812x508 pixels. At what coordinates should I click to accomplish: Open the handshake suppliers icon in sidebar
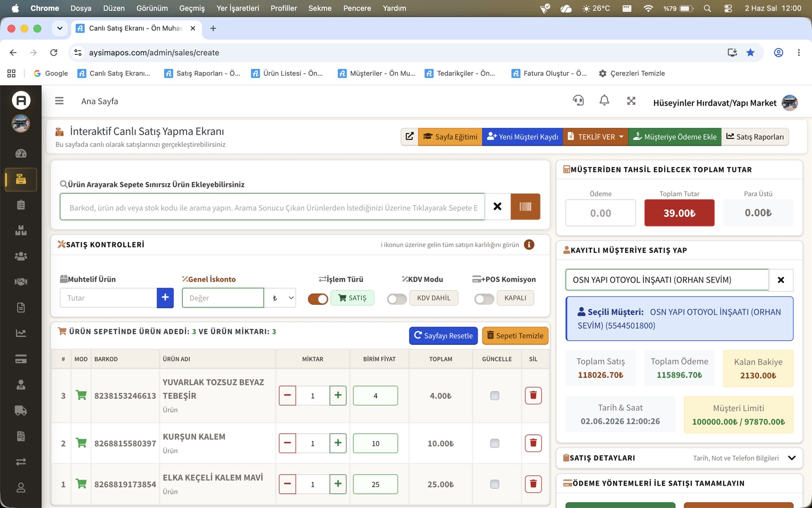coord(21,282)
